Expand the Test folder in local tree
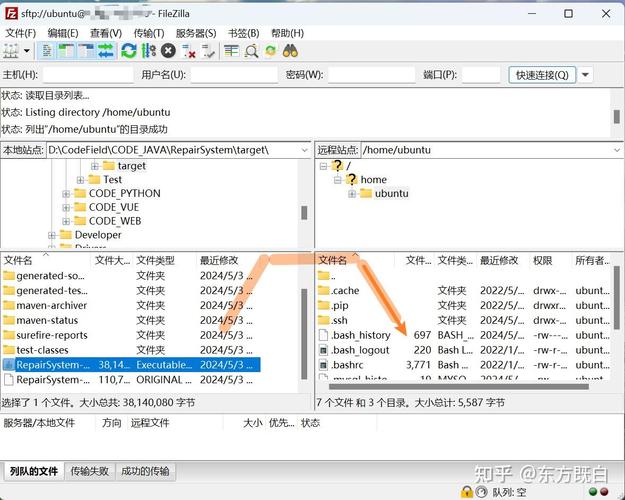 (x=80, y=180)
